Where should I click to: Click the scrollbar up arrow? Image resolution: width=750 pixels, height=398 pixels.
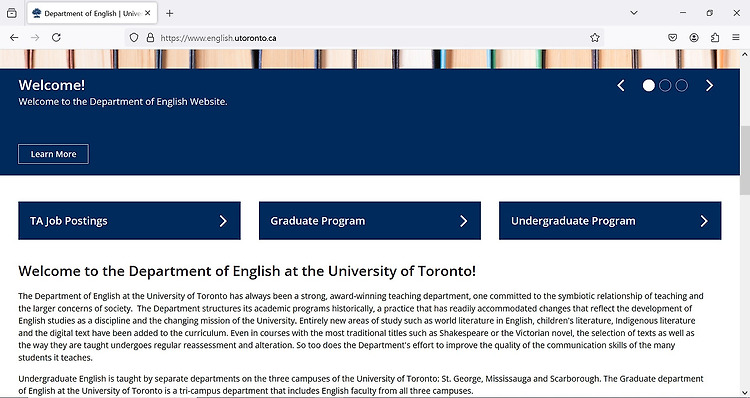[x=745, y=54]
